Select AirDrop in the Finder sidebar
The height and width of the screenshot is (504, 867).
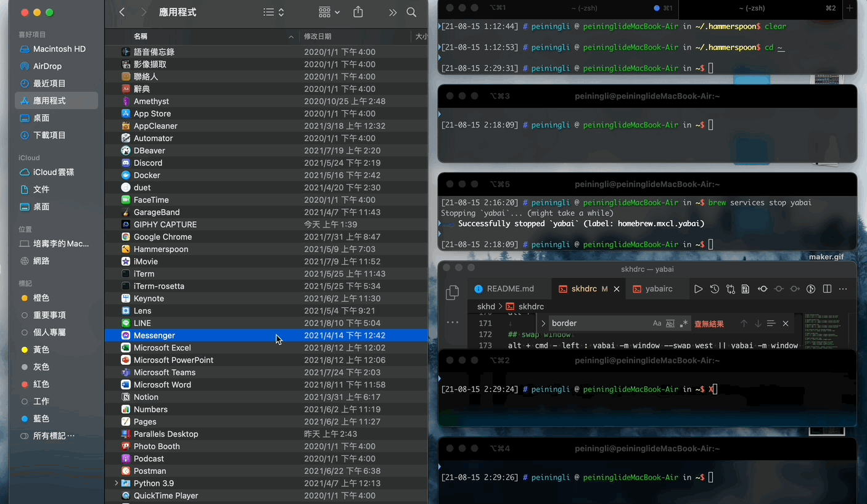pos(47,66)
